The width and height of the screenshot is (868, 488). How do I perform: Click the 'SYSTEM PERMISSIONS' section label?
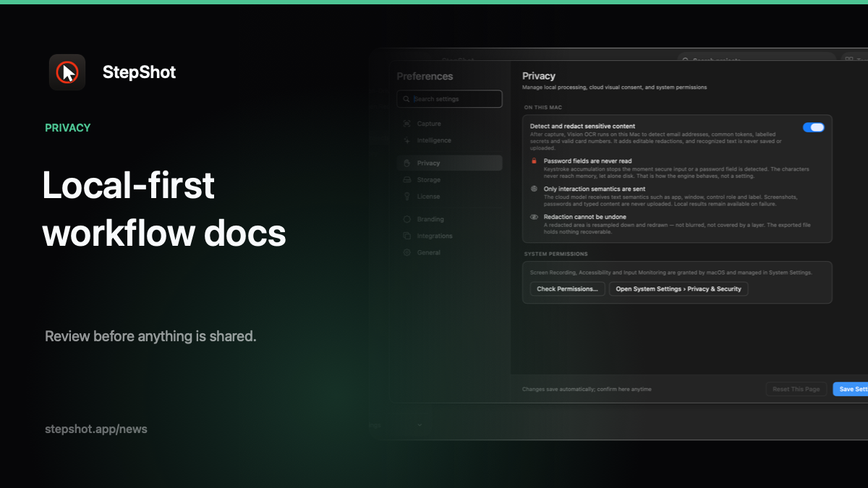(x=556, y=254)
